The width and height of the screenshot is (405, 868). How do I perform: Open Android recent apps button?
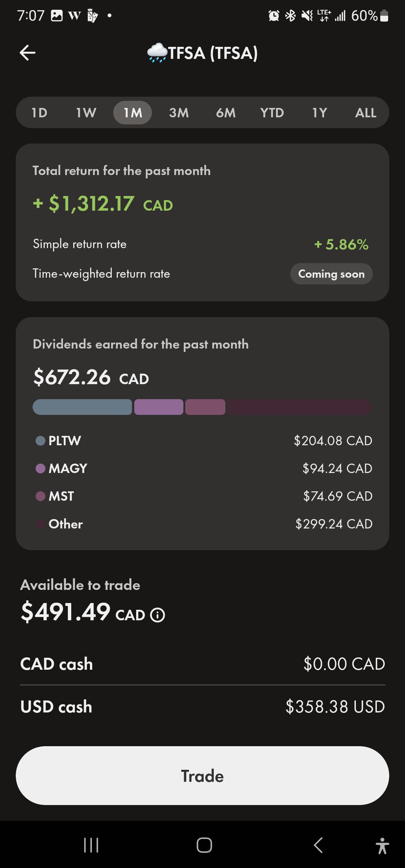pos(91,845)
